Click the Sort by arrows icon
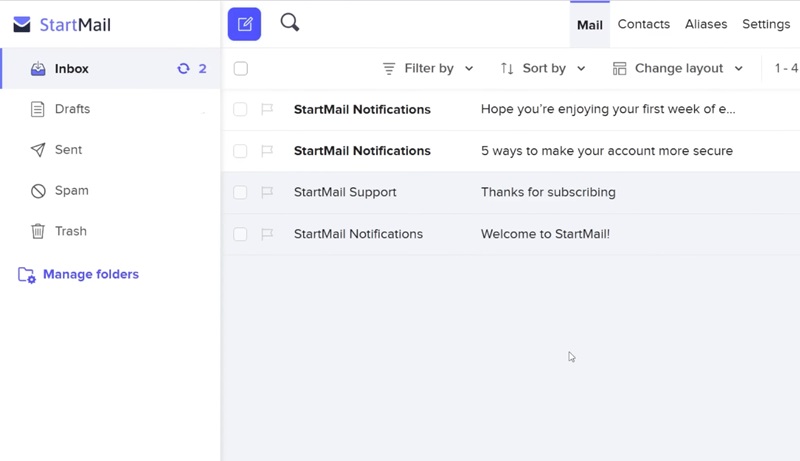This screenshot has height=461, width=800. pos(507,68)
